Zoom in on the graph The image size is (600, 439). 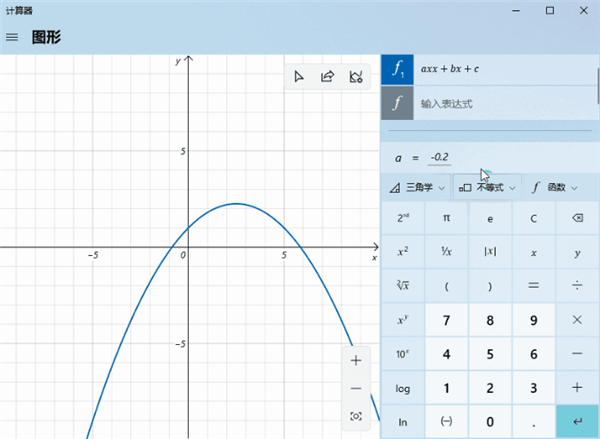pos(356,360)
